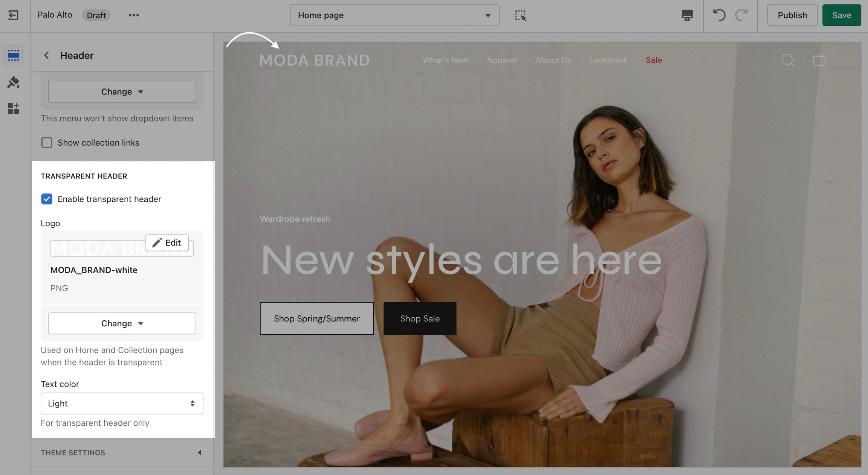Screen dimensions: 868x475
Task: Expand the Theme Settings section
Action: click(x=122, y=453)
